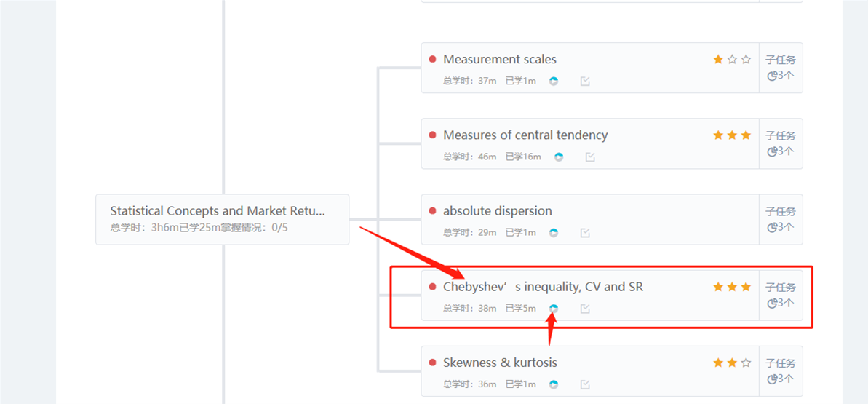868x404 pixels.
Task: Open the exercise edit icon for Measurement scales
Action: pos(585,81)
